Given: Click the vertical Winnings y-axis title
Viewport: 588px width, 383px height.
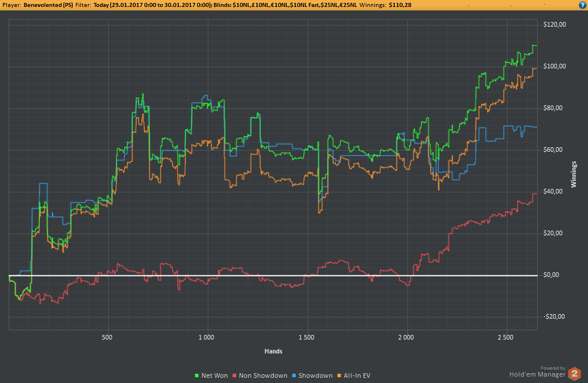Looking at the screenshot, I should [x=574, y=174].
